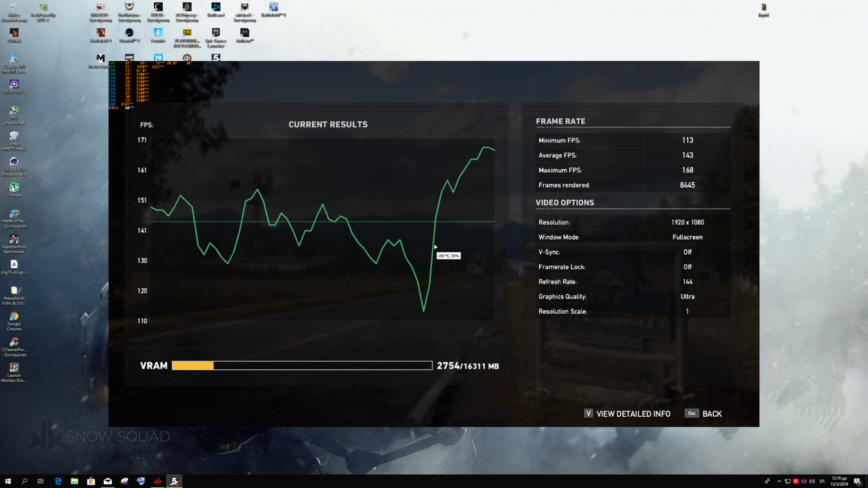Click the CURRENT RESULTS heading
The width and height of the screenshot is (868, 488).
tap(328, 125)
